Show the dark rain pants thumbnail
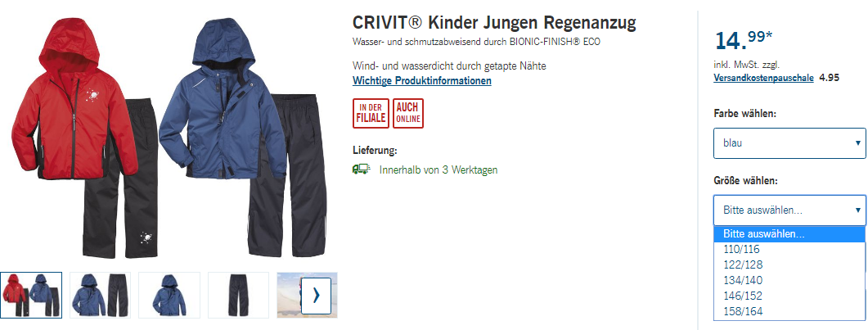Screen dimensions: 868x330 pos(238,295)
